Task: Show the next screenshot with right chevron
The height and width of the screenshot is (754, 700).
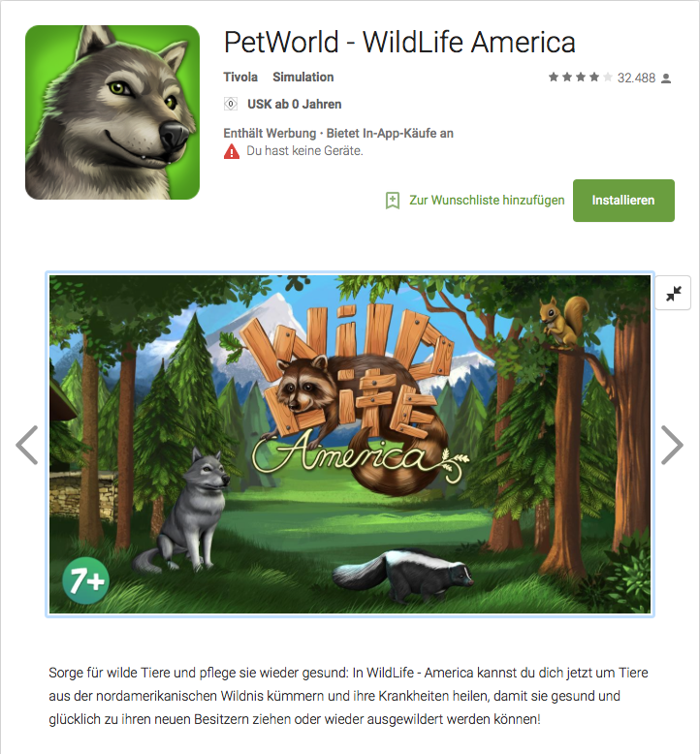Action: pyautogui.click(x=672, y=445)
